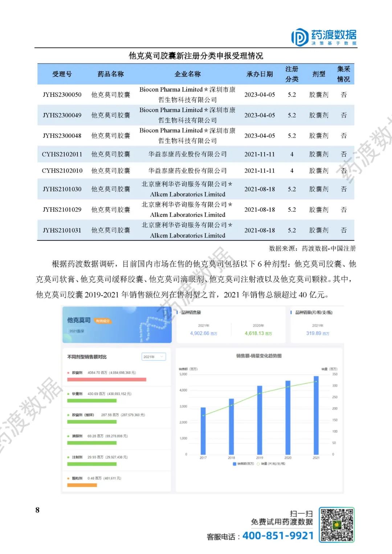
Task: Click the green 软膏剂 sales bar
Action: pos(91,401)
